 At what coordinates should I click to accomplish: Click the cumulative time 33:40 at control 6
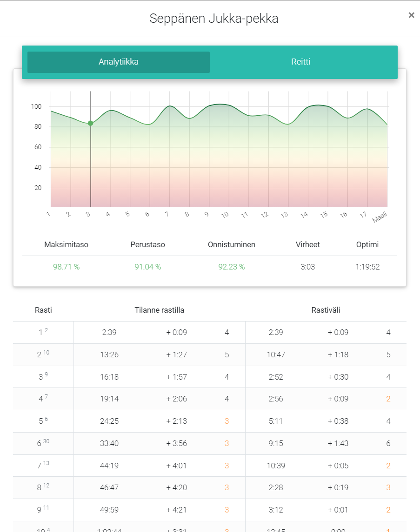[x=109, y=443]
